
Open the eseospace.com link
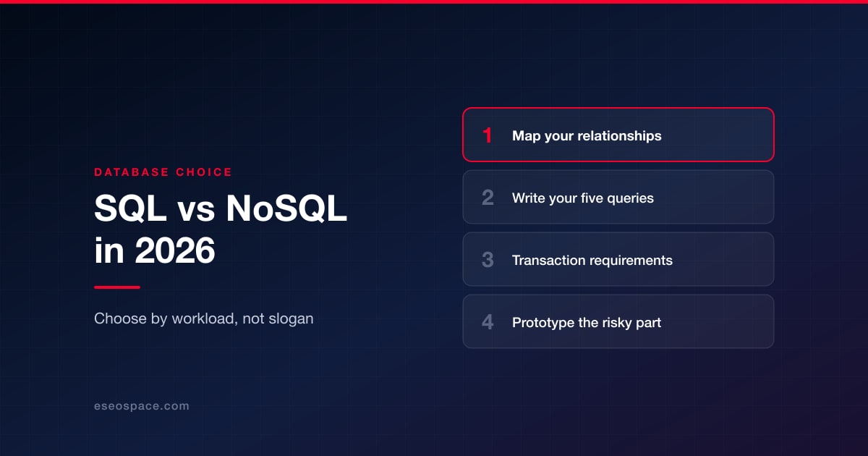click(x=142, y=406)
